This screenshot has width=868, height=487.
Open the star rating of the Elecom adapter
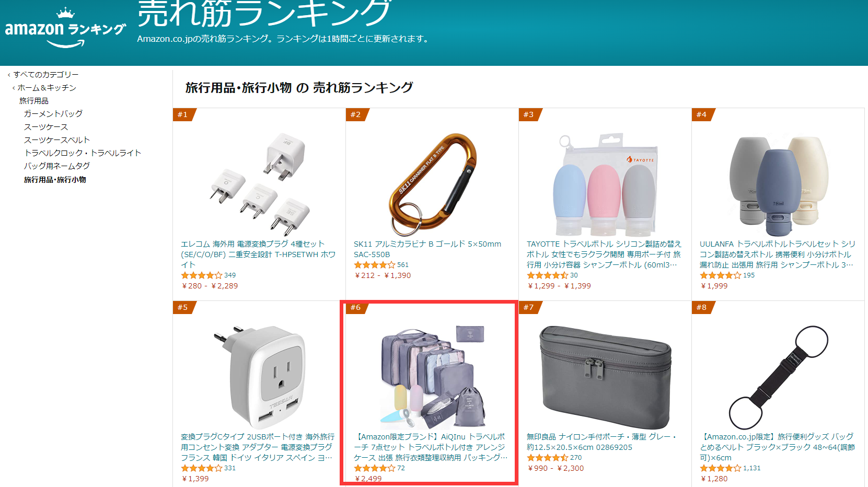coord(202,275)
